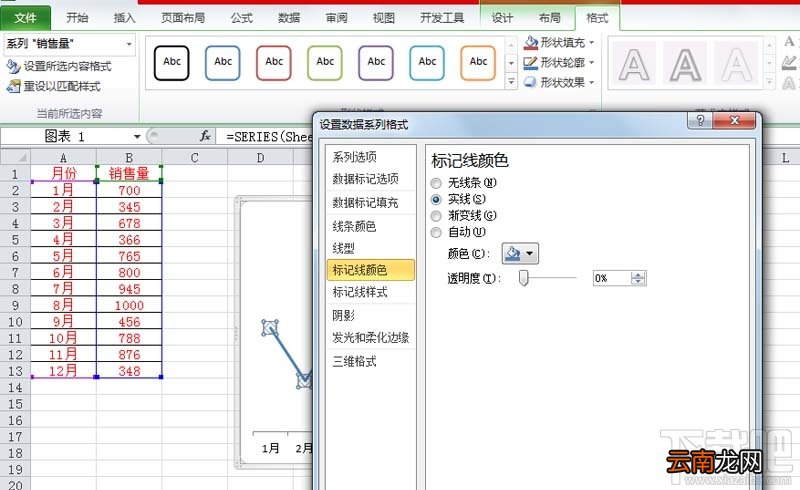The height and width of the screenshot is (490, 800).
Task: Open the 系列 "销售量" chart element dropdown
Action: coord(129,44)
